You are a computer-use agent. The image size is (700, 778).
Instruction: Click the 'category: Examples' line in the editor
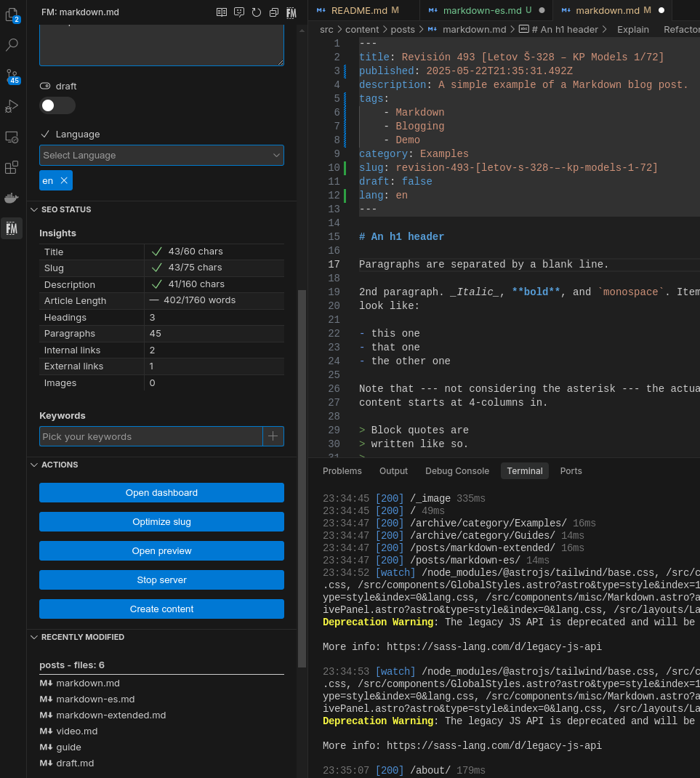(x=414, y=154)
